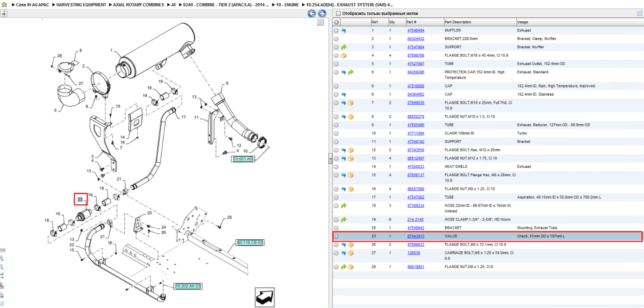Open the 10.001.AD diagram reference label
This screenshot has height=308, width=644.
point(243,159)
